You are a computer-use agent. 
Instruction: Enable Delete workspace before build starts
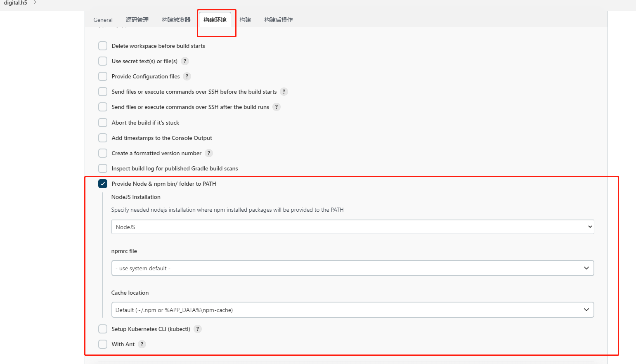(x=103, y=46)
